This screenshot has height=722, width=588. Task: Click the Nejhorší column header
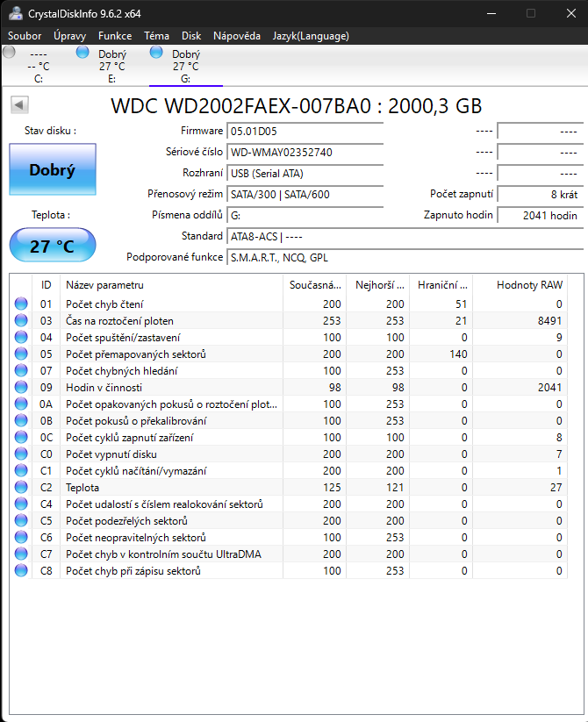coord(378,285)
